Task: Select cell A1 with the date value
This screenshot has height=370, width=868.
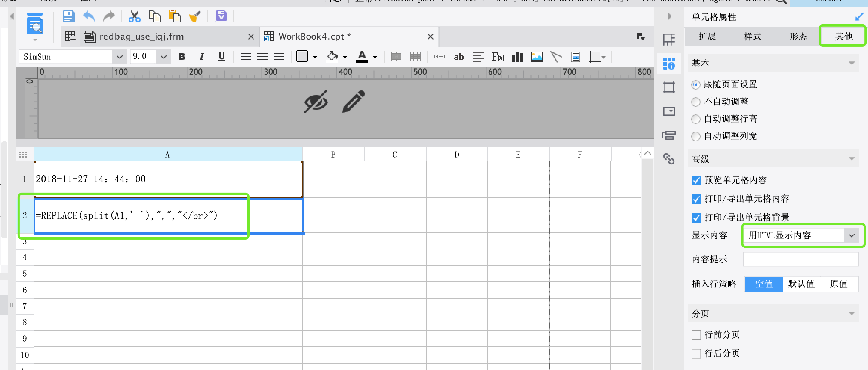Action: click(168, 179)
